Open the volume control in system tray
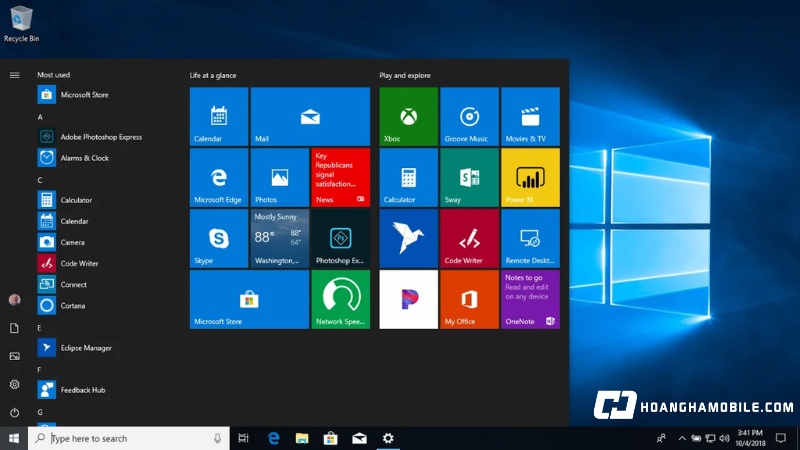This screenshot has width=800, height=450. pos(724,438)
